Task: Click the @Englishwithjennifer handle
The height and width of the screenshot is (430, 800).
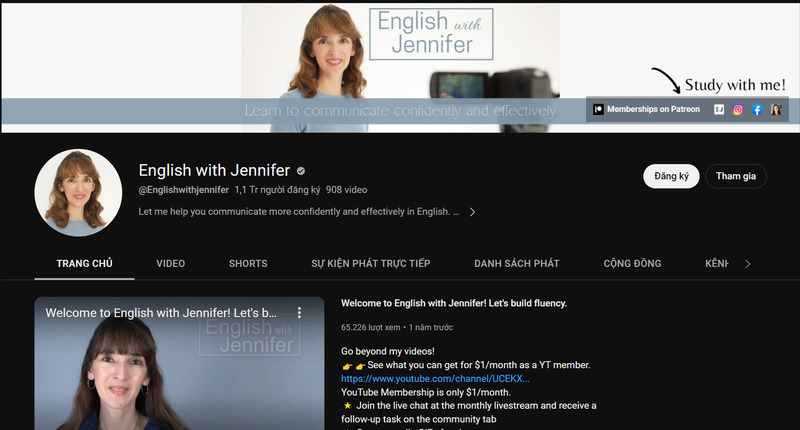Action: pos(184,190)
